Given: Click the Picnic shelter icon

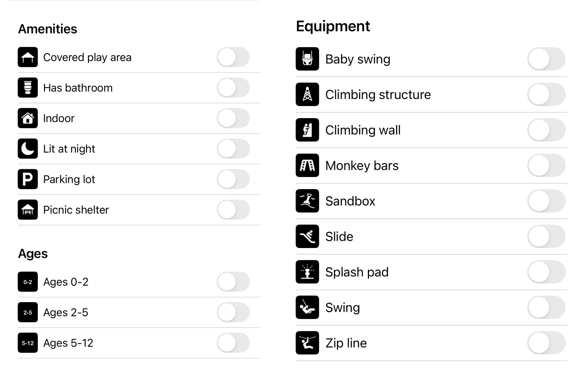Looking at the screenshot, I should 28,210.
